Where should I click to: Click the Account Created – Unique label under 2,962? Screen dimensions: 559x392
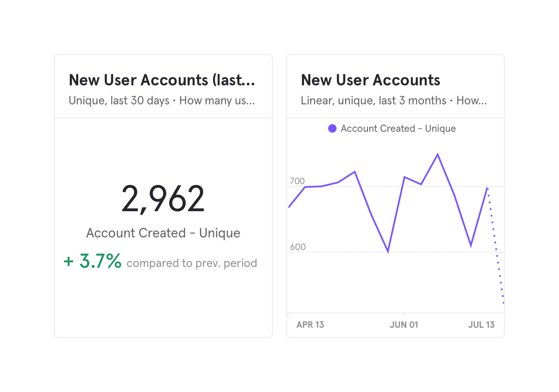(x=163, y=233)
